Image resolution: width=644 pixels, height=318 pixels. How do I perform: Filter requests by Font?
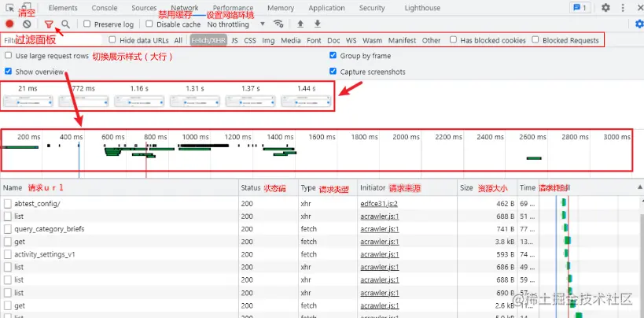315,40
